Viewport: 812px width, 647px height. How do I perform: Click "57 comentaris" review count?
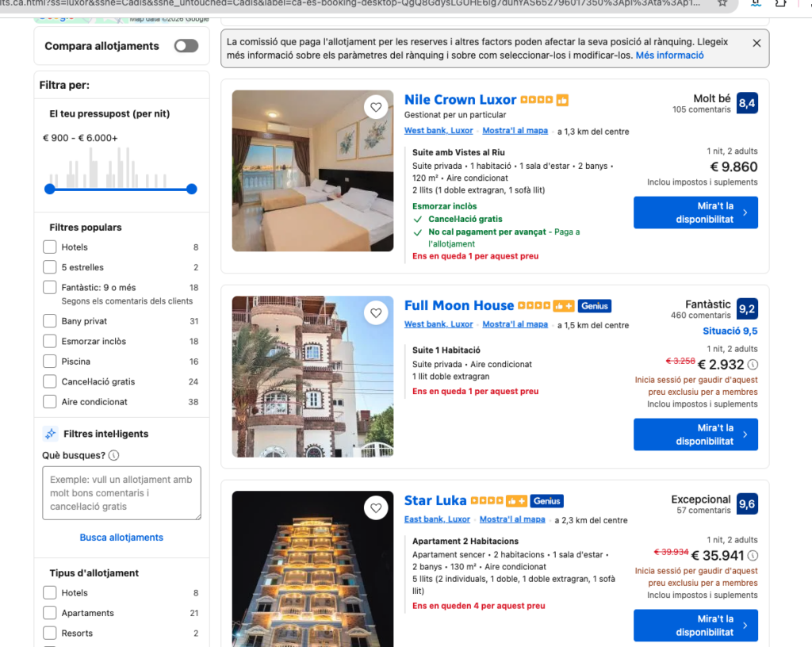703,511
